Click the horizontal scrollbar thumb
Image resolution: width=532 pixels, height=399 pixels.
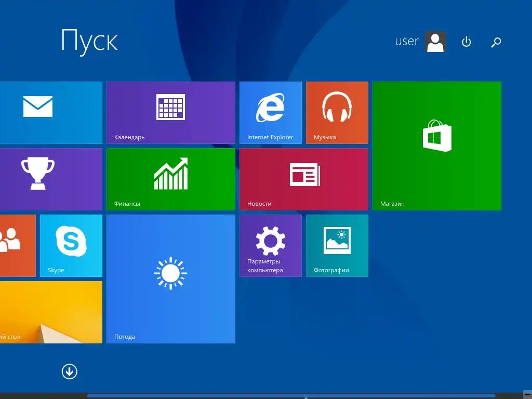pos(291,396)
